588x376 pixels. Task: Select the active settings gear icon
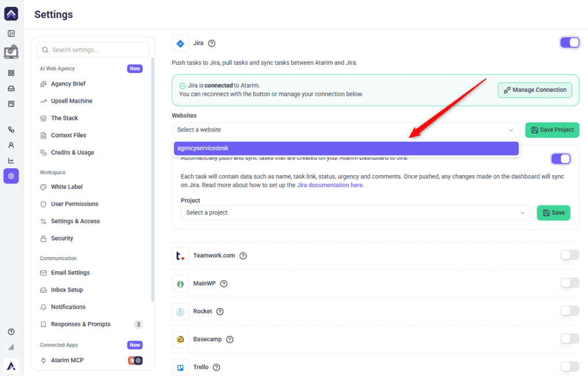[11, 176]
